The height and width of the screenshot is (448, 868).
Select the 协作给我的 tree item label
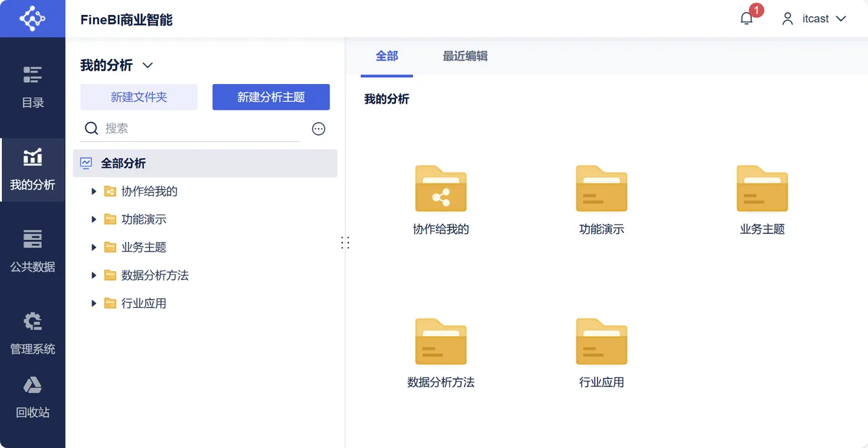149,192
